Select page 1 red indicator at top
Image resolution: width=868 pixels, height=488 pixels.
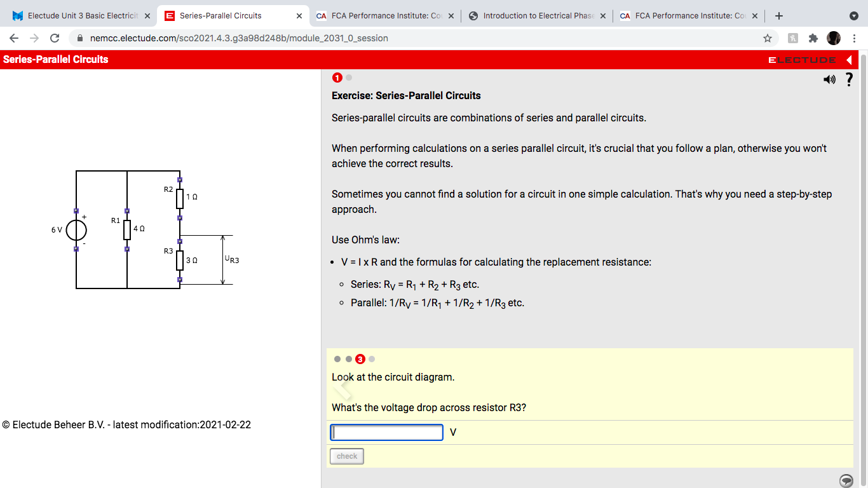click(337, 78)
